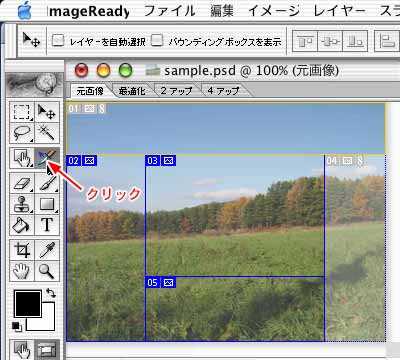This screenshot has height=360, width=400.
Task: Select the Clone Stamp tool
Action: click(x=21, y=204)
